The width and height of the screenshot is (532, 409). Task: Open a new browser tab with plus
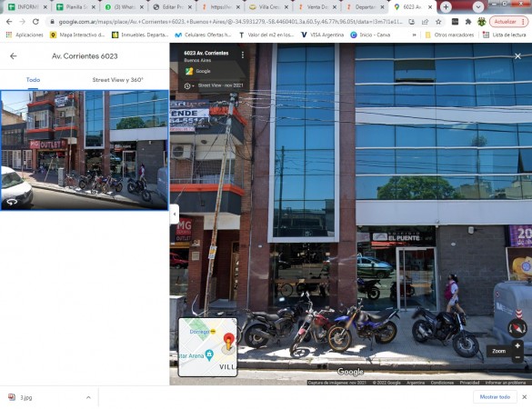446,6
